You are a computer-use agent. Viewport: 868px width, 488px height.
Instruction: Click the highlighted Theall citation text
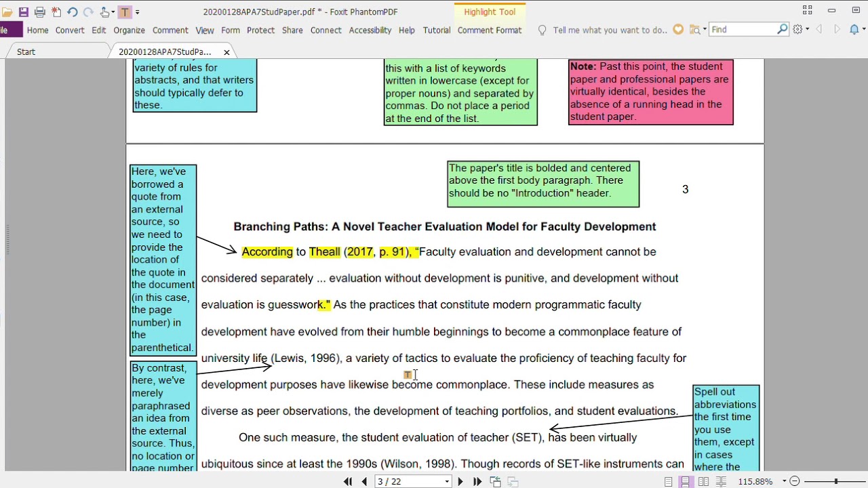324,251
